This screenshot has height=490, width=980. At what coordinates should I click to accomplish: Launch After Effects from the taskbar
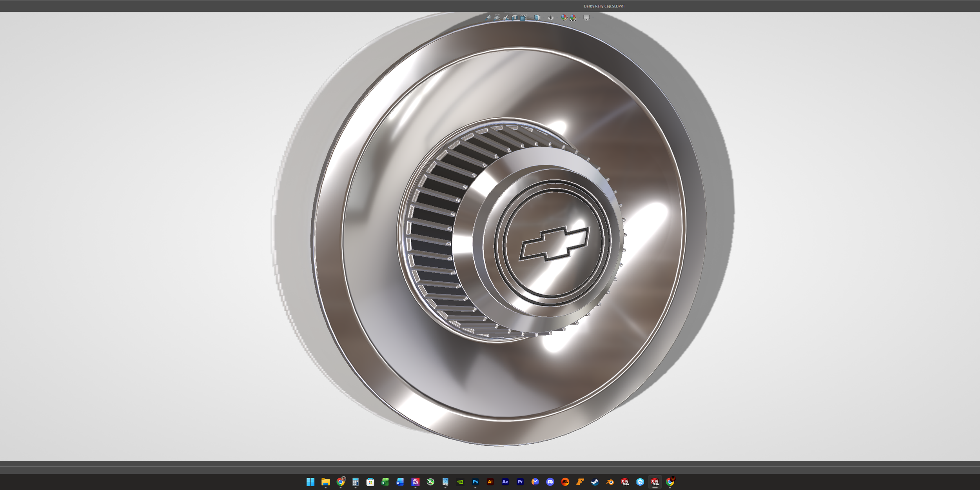pyautogui.click(x=505, y=482)
